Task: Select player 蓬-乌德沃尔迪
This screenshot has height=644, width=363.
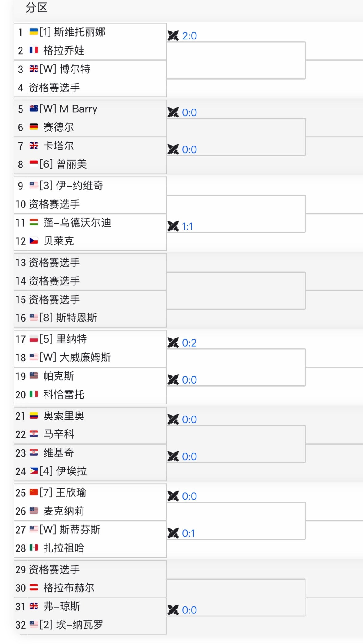Action: click(x=77, y=222)
